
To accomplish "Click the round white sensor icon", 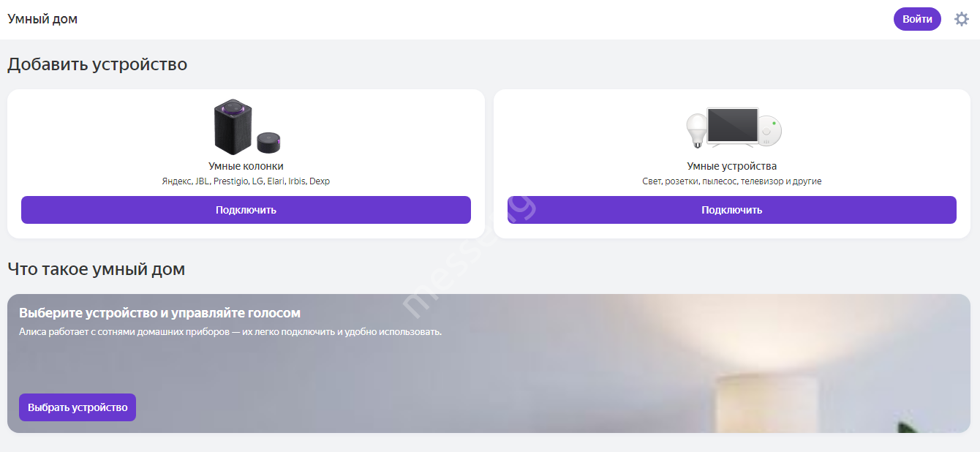I will (x=768, y=132).
